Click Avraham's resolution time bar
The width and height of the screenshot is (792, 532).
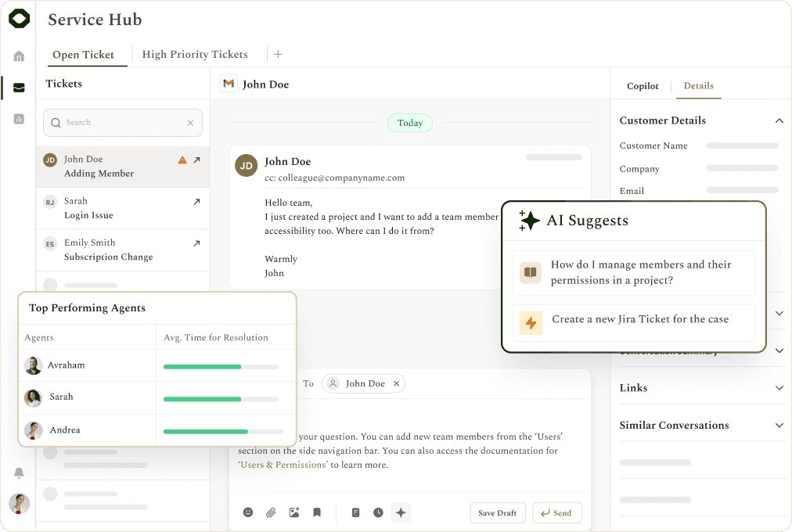[x=221, y=366]
